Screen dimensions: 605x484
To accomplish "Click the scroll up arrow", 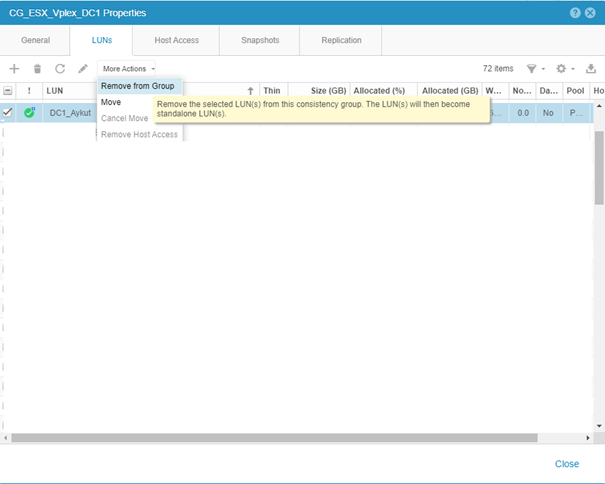I will click(x=599, y=106).
